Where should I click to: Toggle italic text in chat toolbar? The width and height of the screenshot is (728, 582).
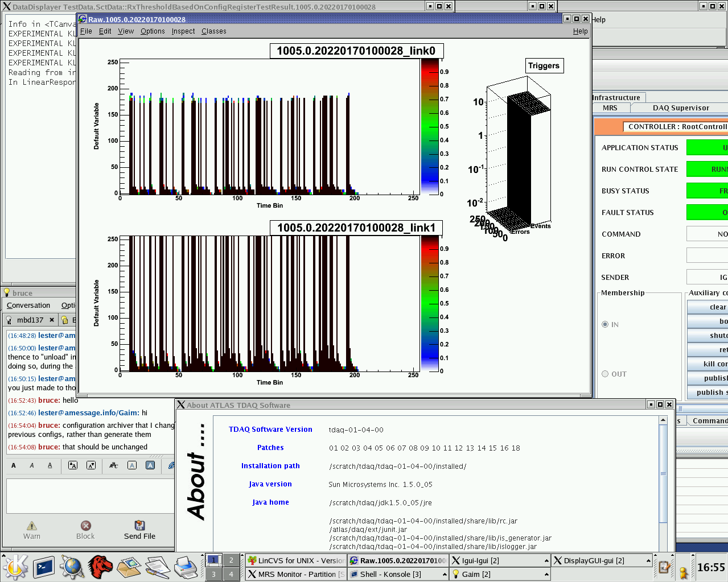pyautogui.click(x=32, y=465)
